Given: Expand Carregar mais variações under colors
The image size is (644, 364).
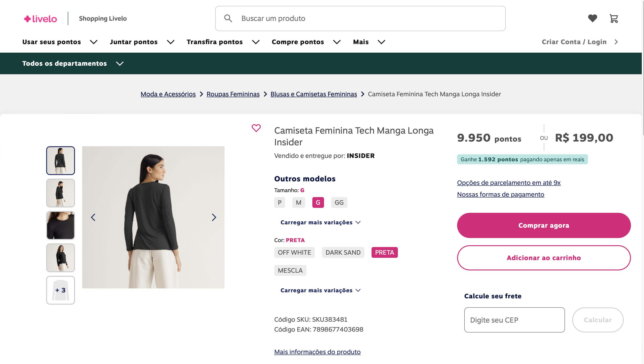Looking at the screenshot, I should tap(320, 290).
